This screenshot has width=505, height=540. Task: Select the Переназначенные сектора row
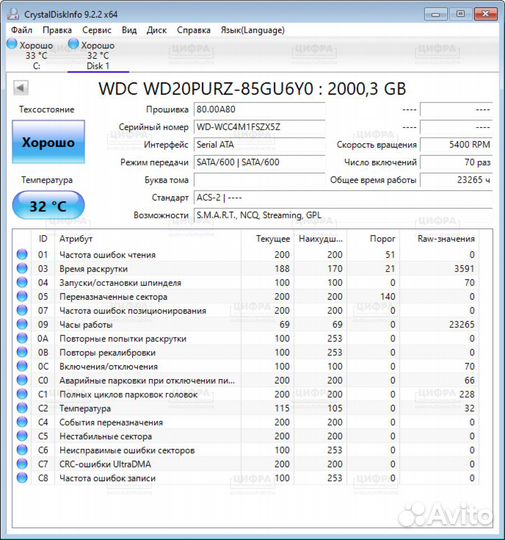246,296
